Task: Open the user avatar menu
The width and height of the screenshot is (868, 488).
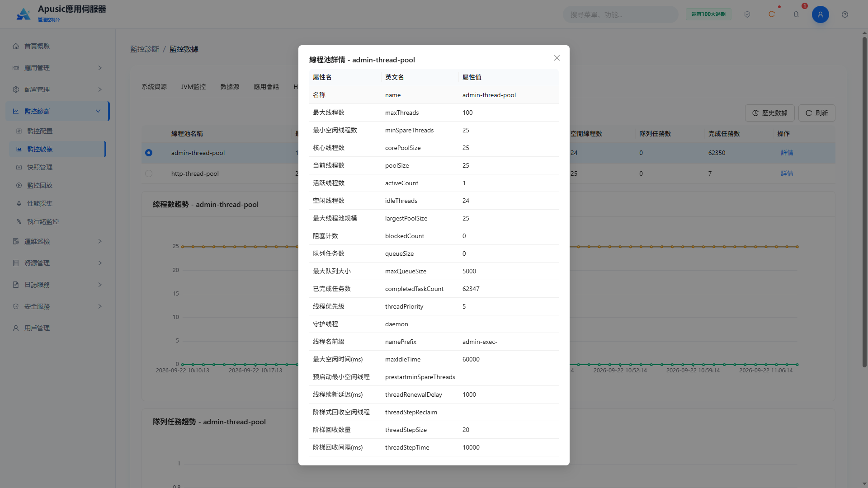Action: [x=821, y=14]
